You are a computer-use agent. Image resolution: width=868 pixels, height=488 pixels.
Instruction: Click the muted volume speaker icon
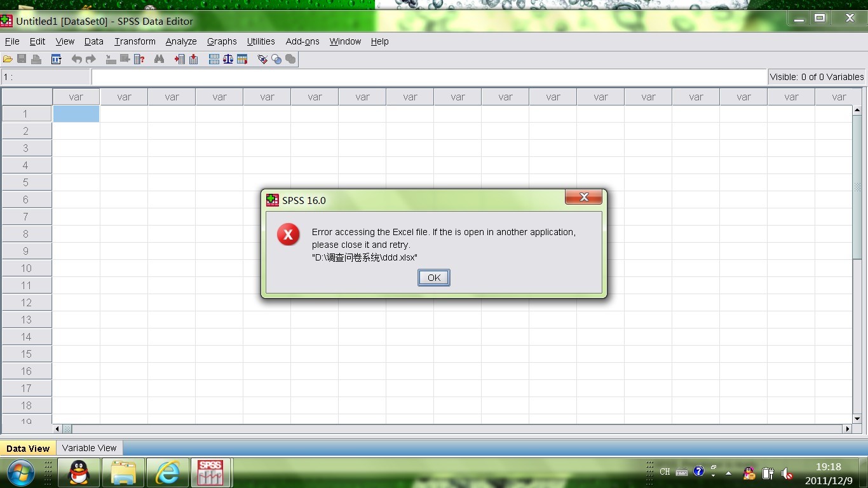[x=787, y=473]
